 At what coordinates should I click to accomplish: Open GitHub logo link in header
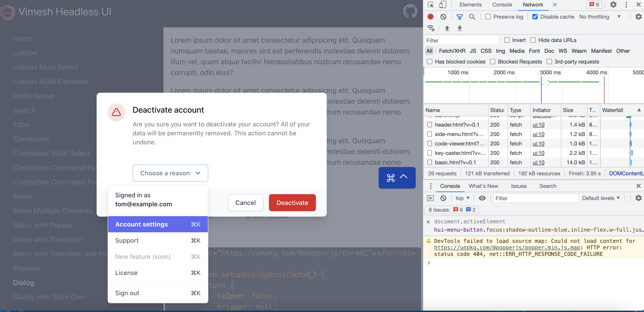coord(410,11)
